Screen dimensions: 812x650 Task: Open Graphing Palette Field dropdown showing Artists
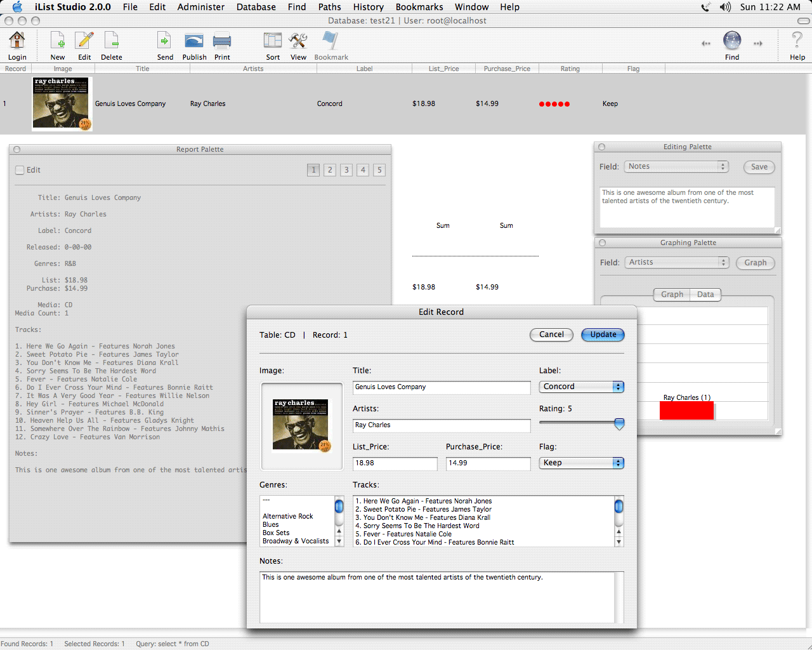point(677,262)
